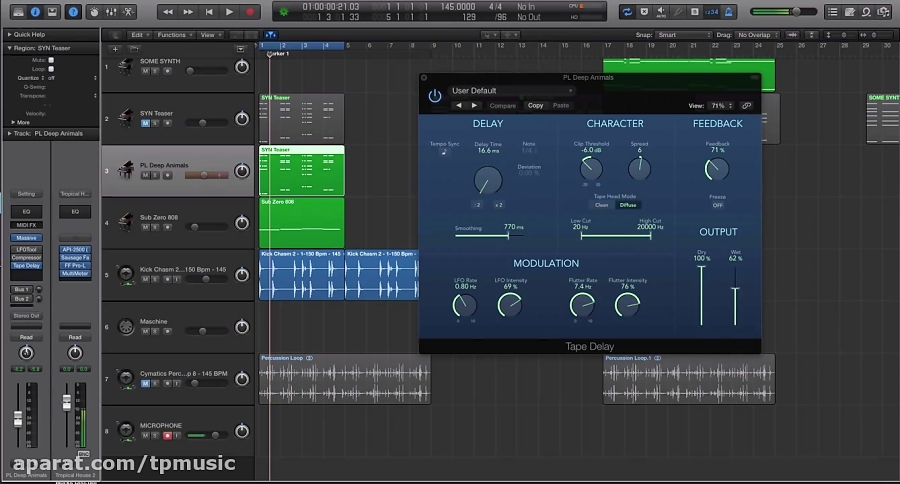Toggle waveform zoom button
900x484 pixels.
point(793,35)
